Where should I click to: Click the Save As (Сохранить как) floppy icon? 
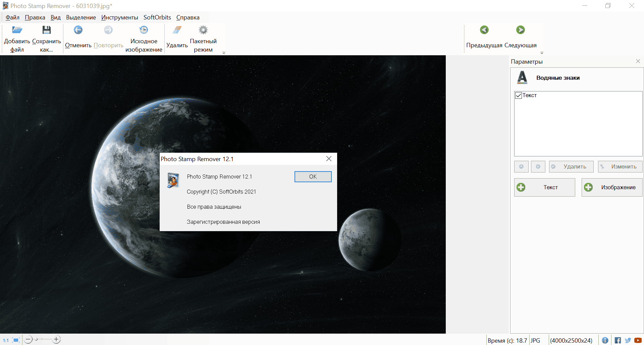coord(47,30)
